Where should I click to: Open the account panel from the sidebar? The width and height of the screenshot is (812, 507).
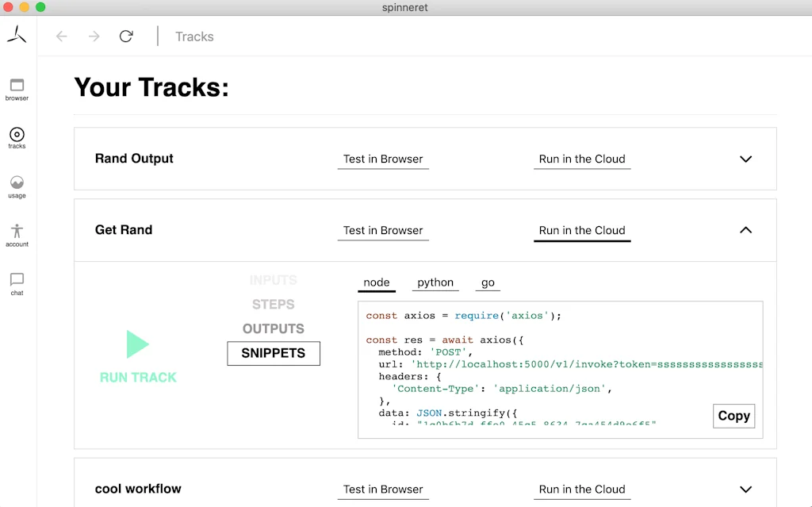pos(17,235)
